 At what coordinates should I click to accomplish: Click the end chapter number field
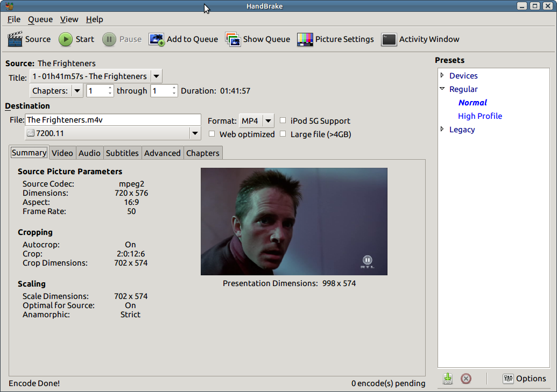click(160, 91)
